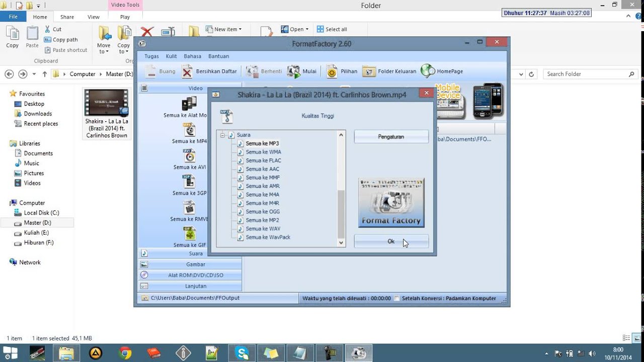The image size is (644, 362).
Task: Click Paste icon in Explorer ribbon
Action: coord(32,34)
